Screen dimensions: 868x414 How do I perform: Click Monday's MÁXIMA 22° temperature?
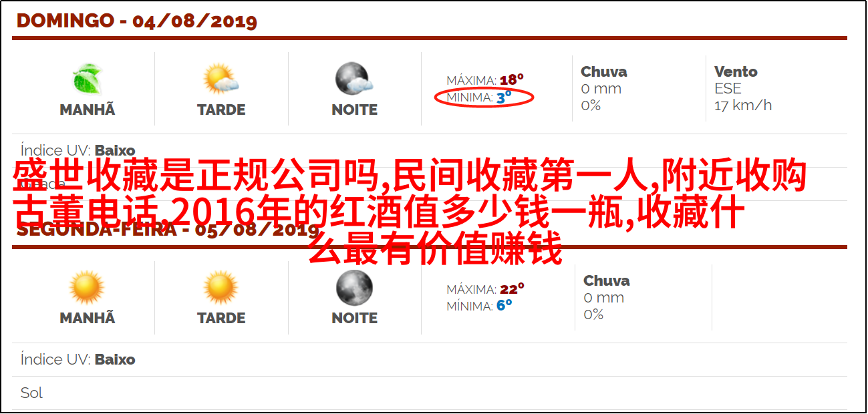(485, 289)
